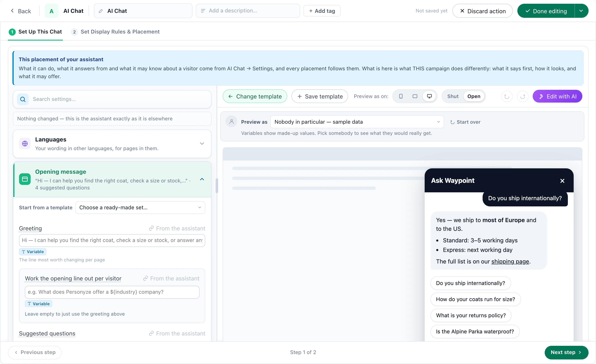Open the Set Up This Chat tab

tap(35, 32)
